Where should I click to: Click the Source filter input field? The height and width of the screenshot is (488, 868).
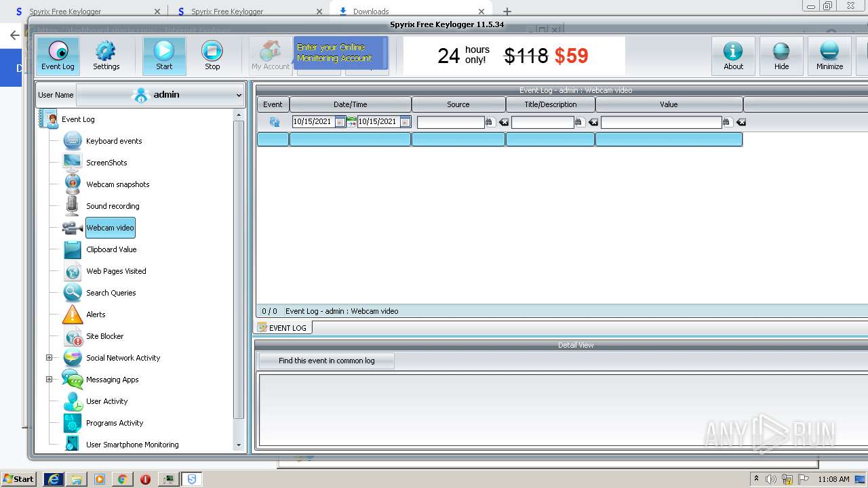coord(450,122)
